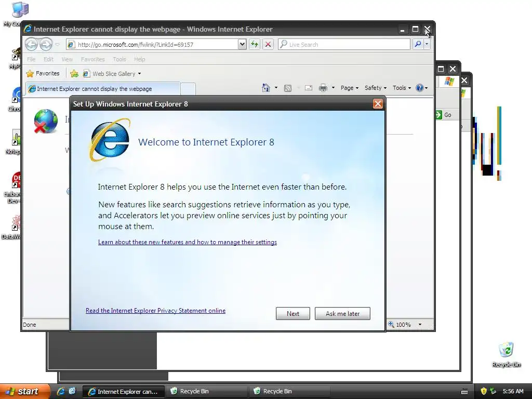Open the Page command bar menu
532x399 pixels.
tap(350, 88)
